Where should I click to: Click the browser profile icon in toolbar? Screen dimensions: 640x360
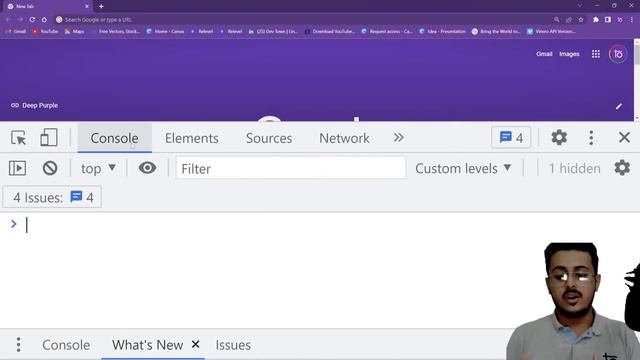tap(620, 20)
